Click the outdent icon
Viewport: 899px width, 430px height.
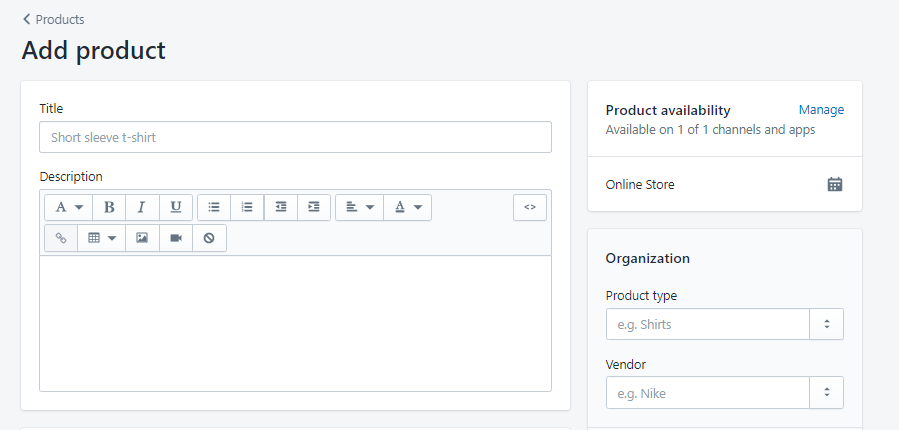[281, 207]
